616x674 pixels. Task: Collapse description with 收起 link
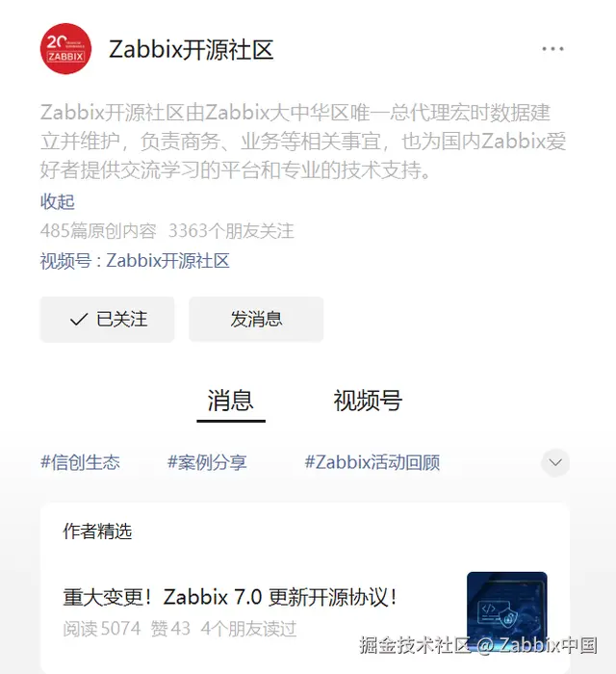click(x=58, y=201)
